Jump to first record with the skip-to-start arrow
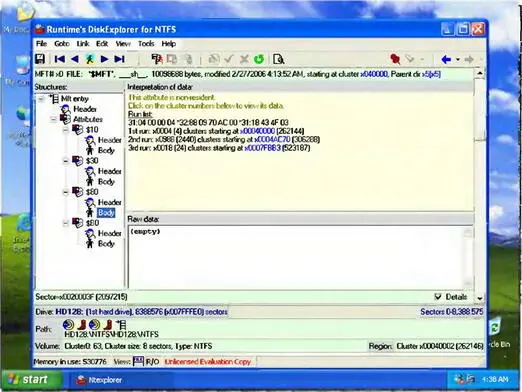Screen dimensions: 522x392 pos(60,59)
